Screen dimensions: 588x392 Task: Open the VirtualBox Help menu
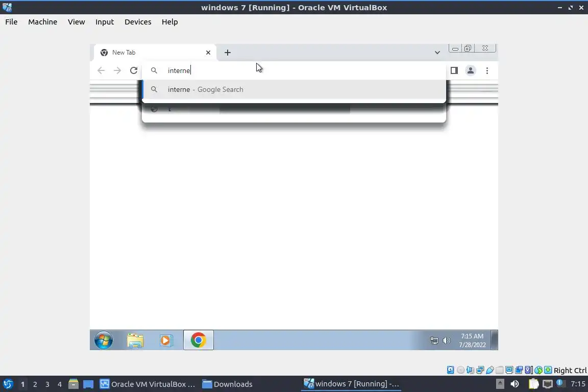[x=170, y=22]
